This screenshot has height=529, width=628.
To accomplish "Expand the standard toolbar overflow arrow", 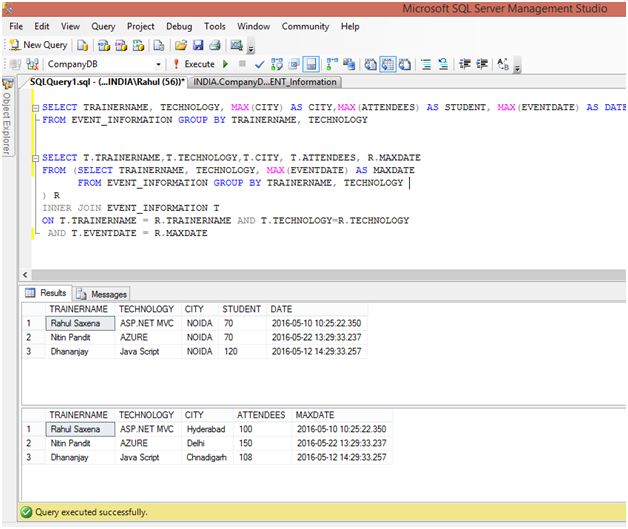I will click(x=251, y=47).
